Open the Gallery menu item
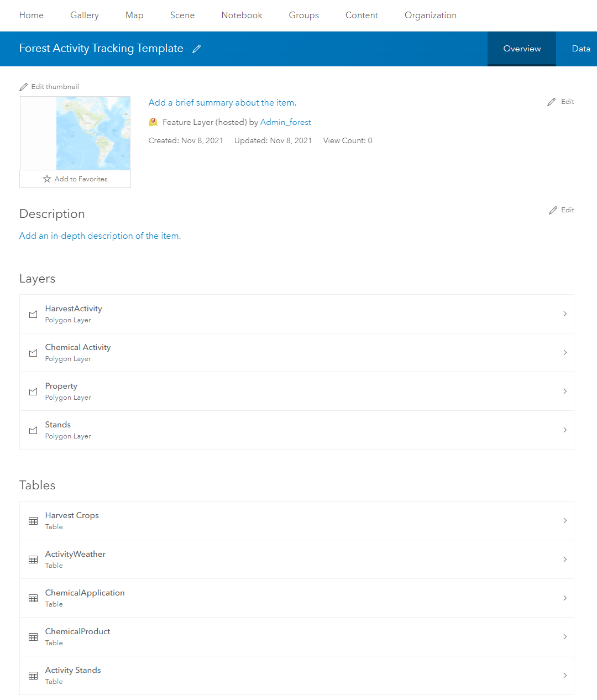The width and height of the screenshot is (597, 700). tap(85, 15)
